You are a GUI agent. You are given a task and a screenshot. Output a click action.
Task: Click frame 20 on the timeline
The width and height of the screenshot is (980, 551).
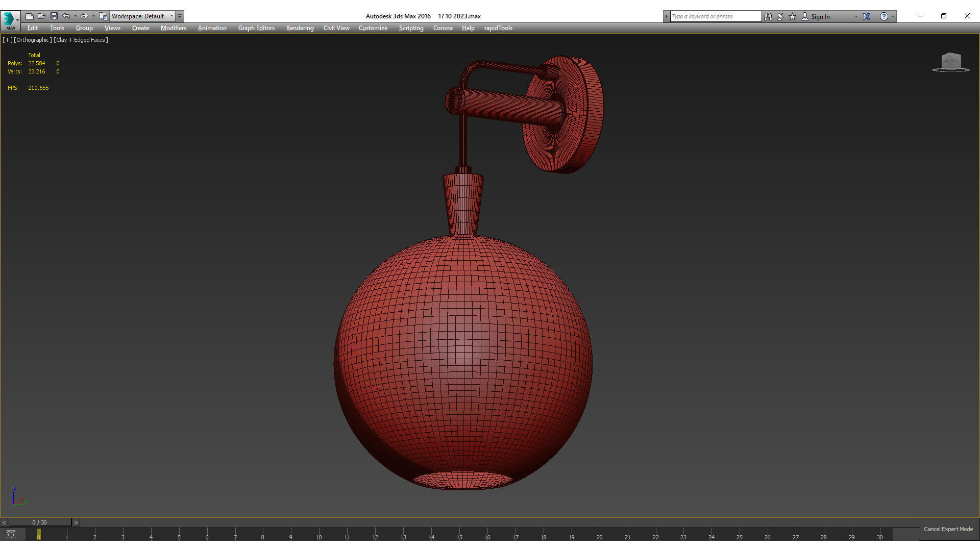[599, 536]
